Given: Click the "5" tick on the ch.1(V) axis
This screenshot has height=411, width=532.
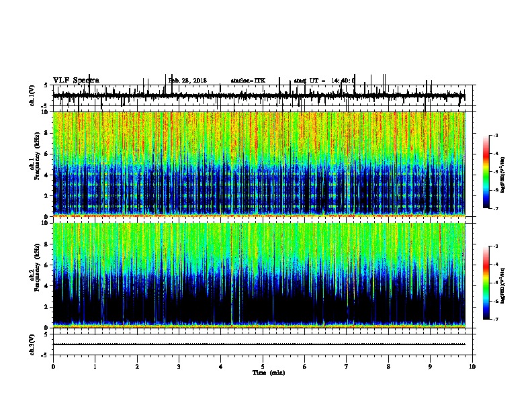Looking at the screenshot, I should pyautogui.click(x=46, y=85).
